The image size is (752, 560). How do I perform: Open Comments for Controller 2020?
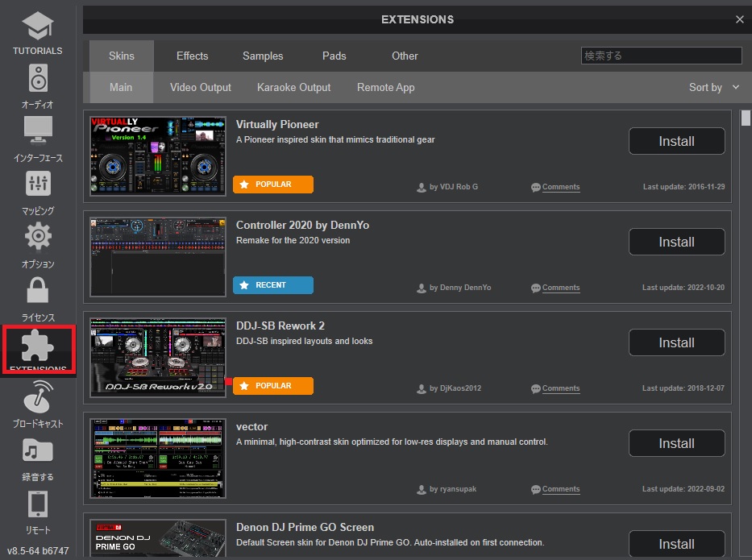click(x=561, y=288)
